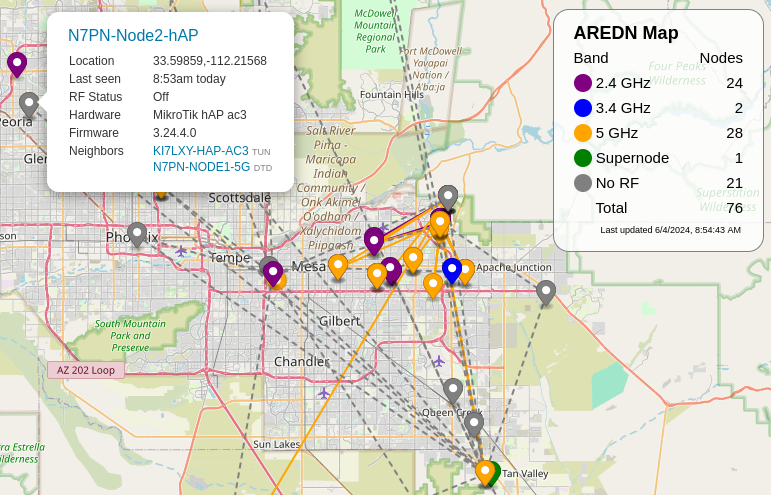This screenshot has height=495, width=771.
Task: Click the South Mountain Park and Preserve label
Action: (x=130, y=336)
